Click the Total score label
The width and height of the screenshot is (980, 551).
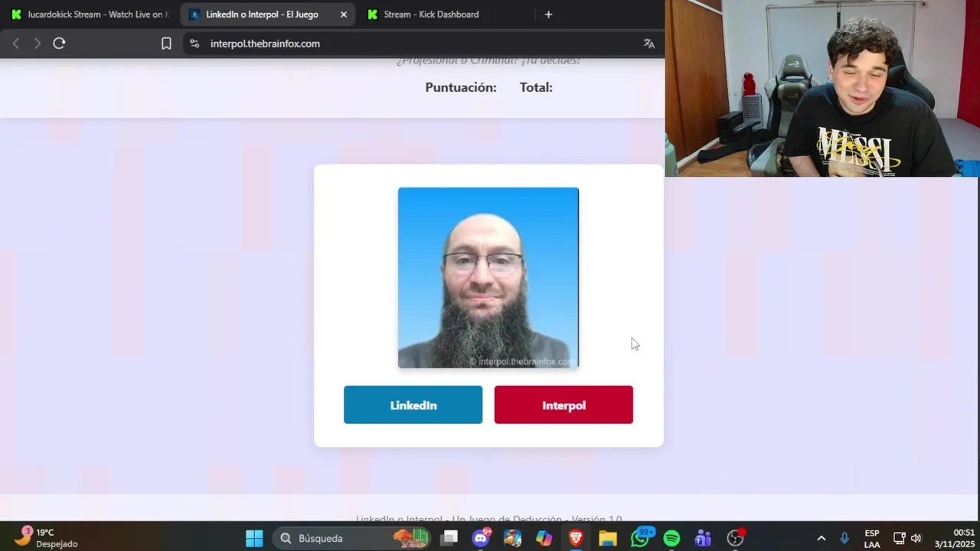point(536,87)
